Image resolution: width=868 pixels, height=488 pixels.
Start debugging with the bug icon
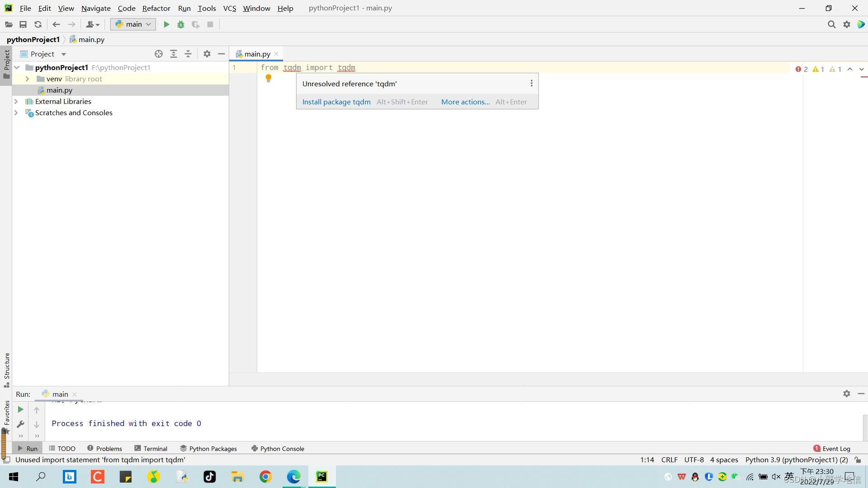[x=181, y=24]
